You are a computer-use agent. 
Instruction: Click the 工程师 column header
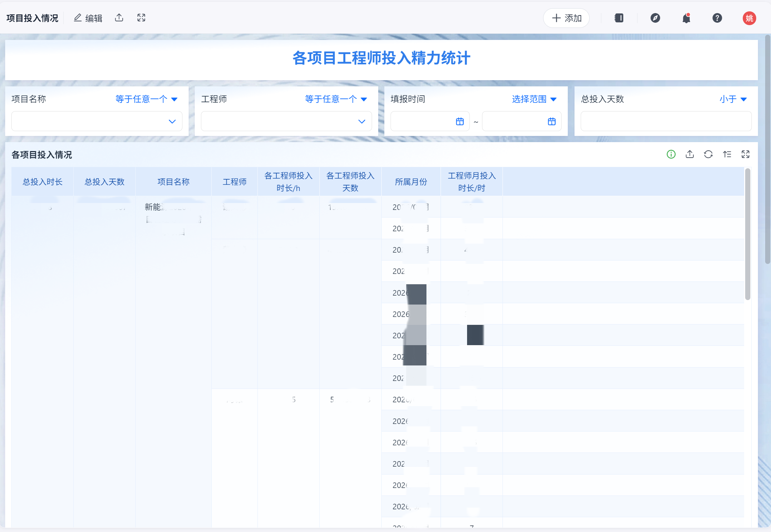(234, 182)
